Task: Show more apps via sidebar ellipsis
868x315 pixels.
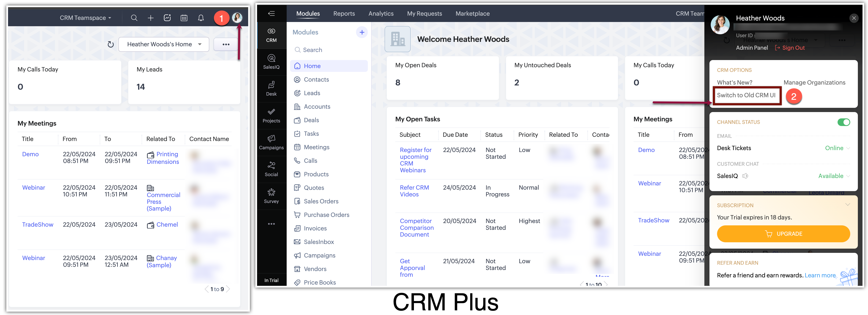Action: point(271,224)
